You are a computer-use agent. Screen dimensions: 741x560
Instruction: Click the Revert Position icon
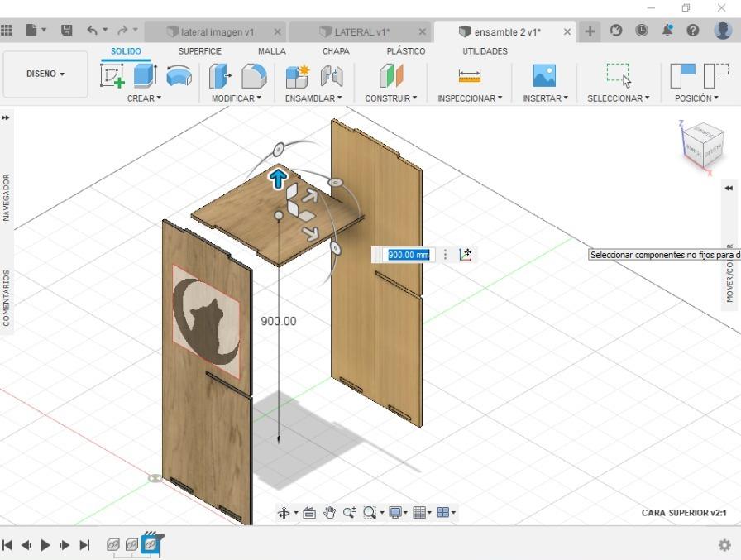pyautogui.click(x=716, y=75)
